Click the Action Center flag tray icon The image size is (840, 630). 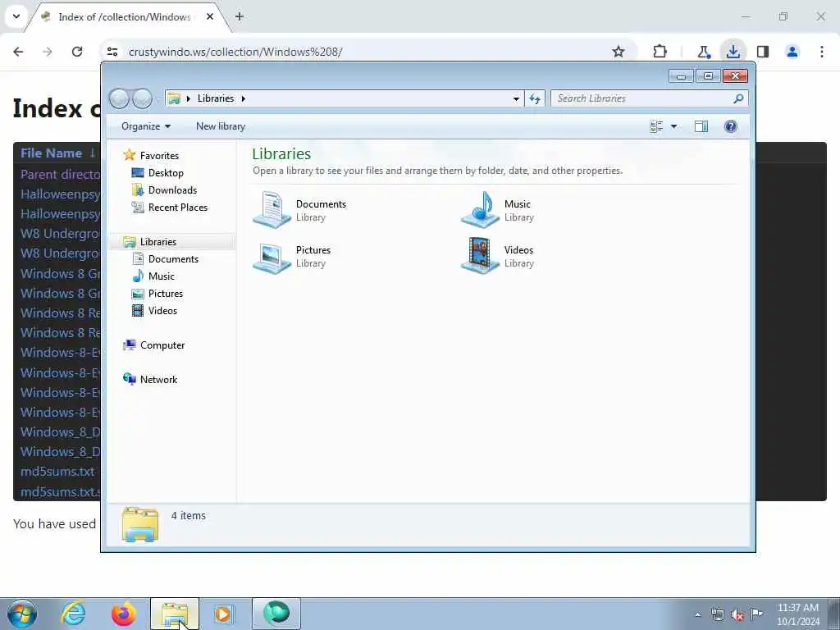tap(756, 614)
